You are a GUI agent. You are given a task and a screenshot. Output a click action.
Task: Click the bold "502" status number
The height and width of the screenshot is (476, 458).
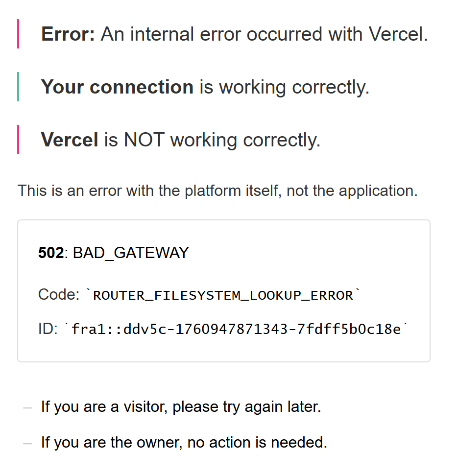pyautogui.click(x=51, y=253)
